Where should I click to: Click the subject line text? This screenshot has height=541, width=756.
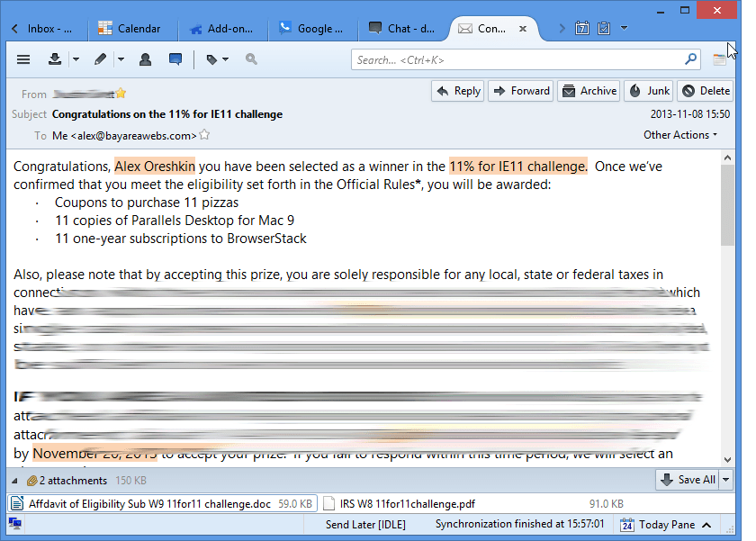pos(167,114)
